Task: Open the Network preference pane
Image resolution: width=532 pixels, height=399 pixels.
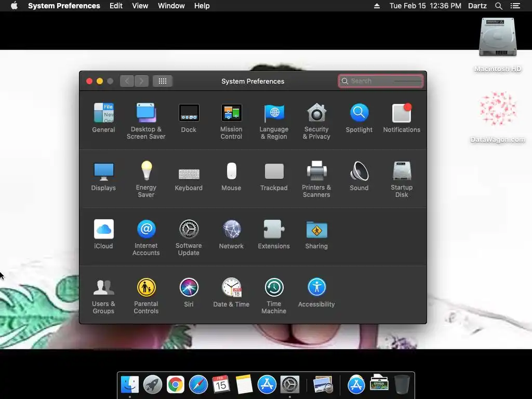Action: coord(231,234)
